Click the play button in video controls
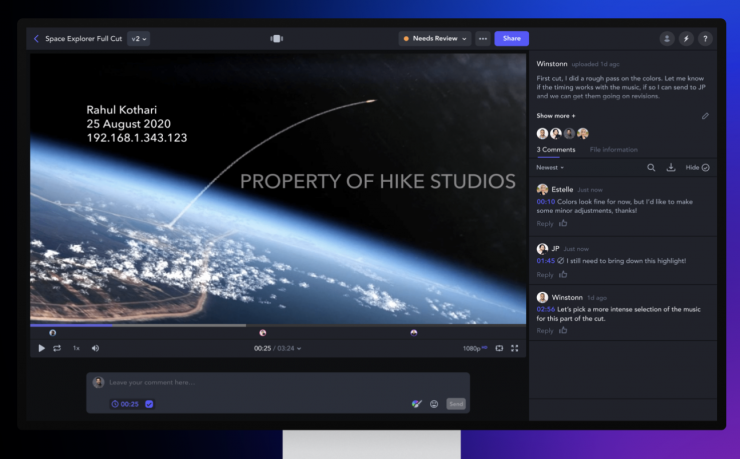Viewport: 740px width, 459px height. click(x=41, y=348)
